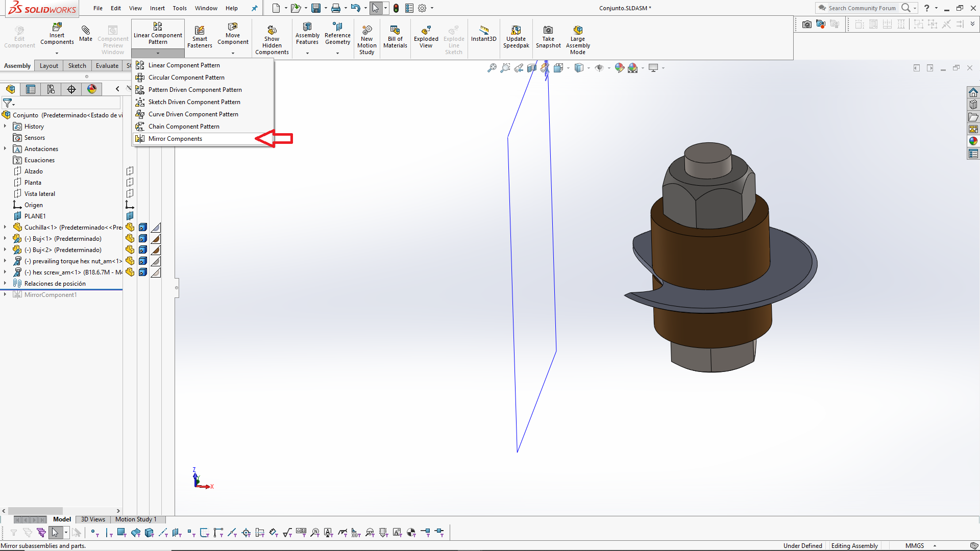Expand the Anotaciones folder in the tree
980x551 pixels.
point(5,148)
